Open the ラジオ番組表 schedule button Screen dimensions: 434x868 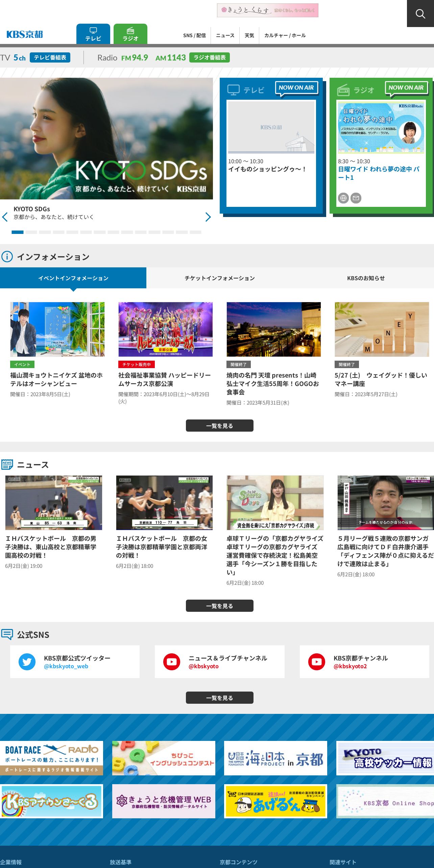pyautogui.click(x=210, y=57)
